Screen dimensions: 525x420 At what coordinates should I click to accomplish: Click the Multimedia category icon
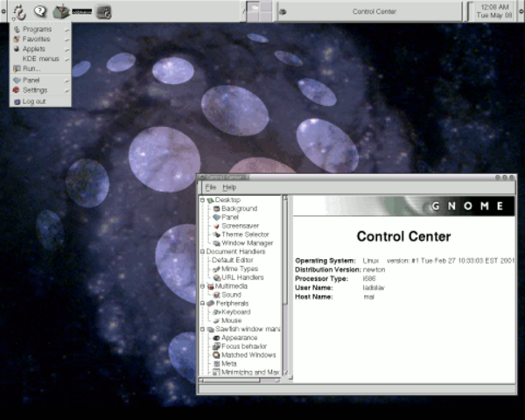[210, 286]
